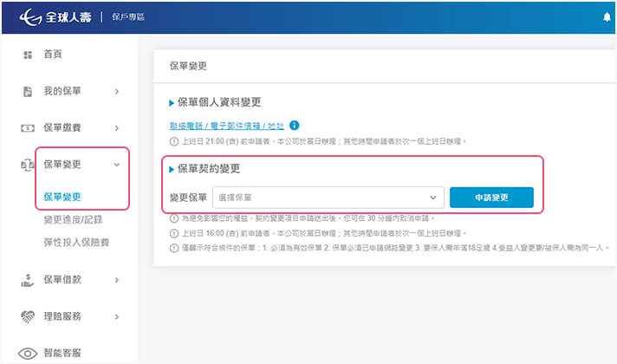Open 保單繳費 menu item

62,128
